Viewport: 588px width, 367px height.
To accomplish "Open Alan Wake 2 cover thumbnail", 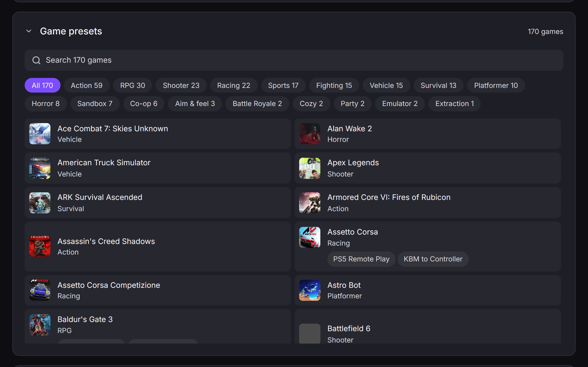I will 310,134.
